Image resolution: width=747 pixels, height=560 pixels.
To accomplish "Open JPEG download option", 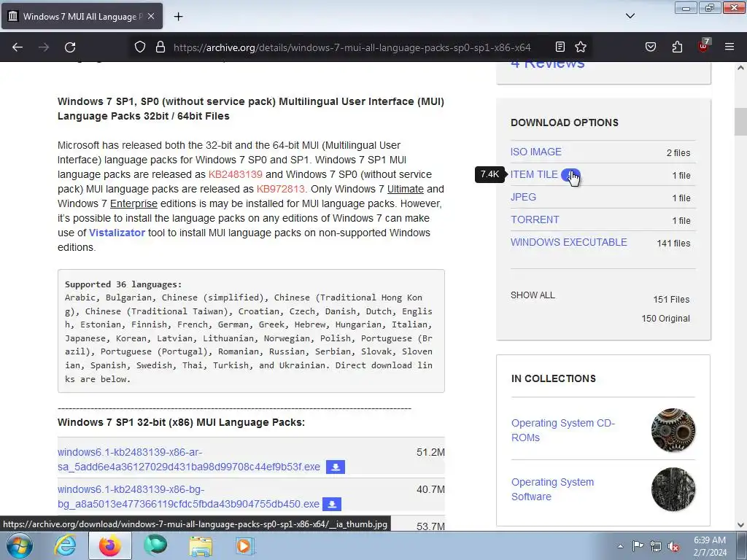I will point(523,197).
